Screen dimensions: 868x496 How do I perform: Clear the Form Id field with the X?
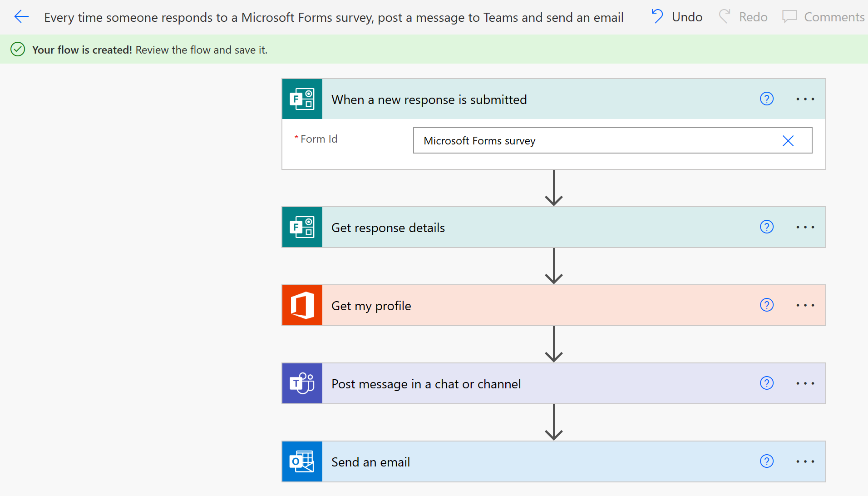788,141
